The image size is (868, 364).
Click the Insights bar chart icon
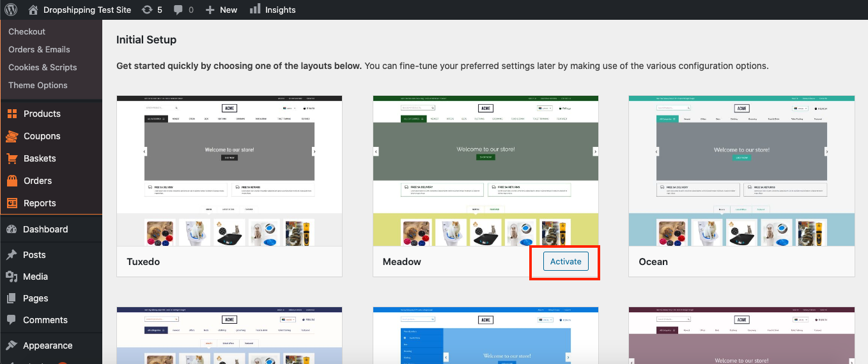click(x=255, y=9)
